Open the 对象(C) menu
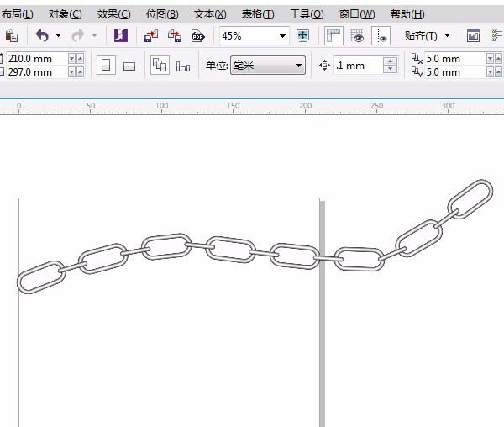 [65, 14]
